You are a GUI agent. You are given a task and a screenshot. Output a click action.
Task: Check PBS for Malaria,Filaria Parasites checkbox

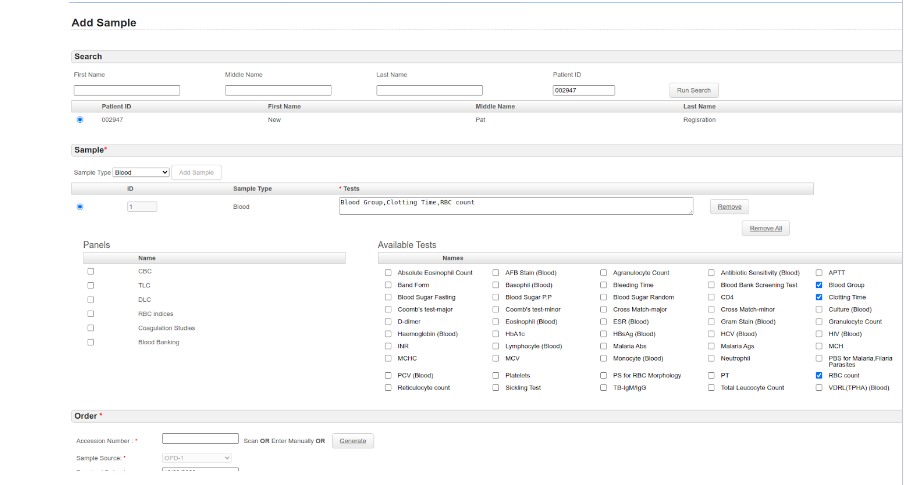[819, 359]
